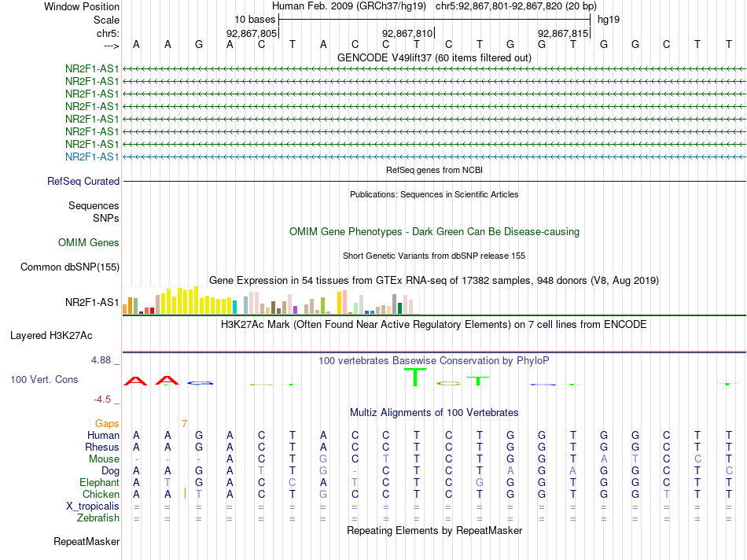Click the RepeatMasker track label
The image size is (747, 560).
click(x=86, y=541)
